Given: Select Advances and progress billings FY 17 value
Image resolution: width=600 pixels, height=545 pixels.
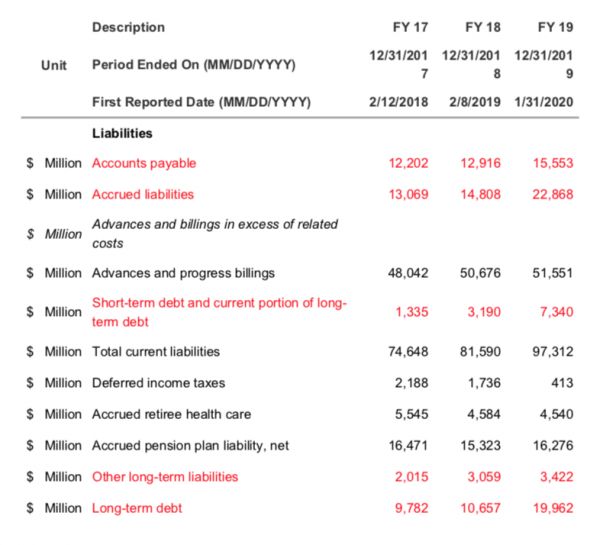Looking at the screenshot, I should tap(408, 273).
